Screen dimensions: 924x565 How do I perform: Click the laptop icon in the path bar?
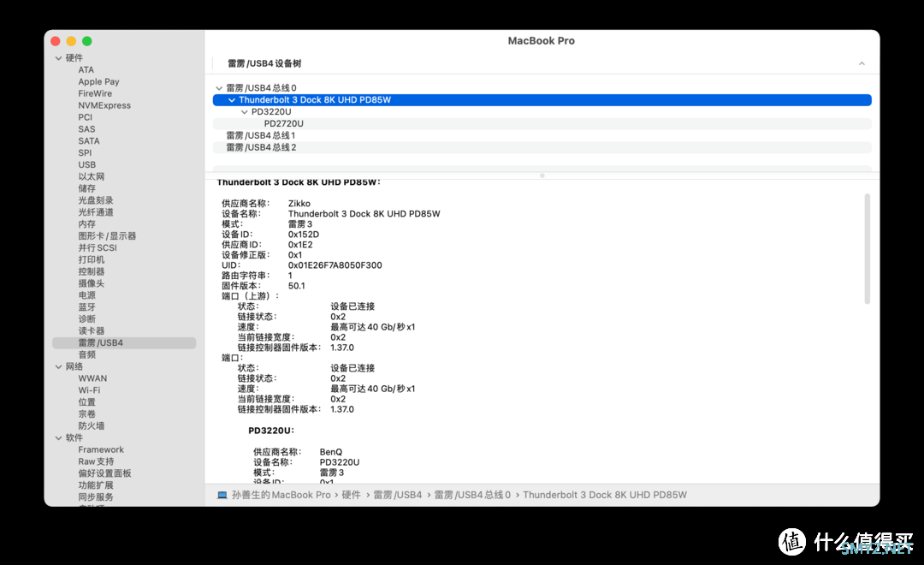click(222, 496)
